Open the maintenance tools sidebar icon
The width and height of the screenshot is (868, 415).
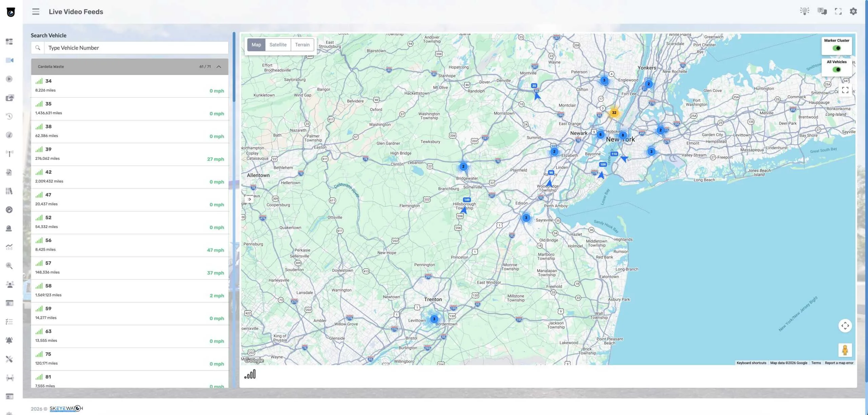point(9,359)
